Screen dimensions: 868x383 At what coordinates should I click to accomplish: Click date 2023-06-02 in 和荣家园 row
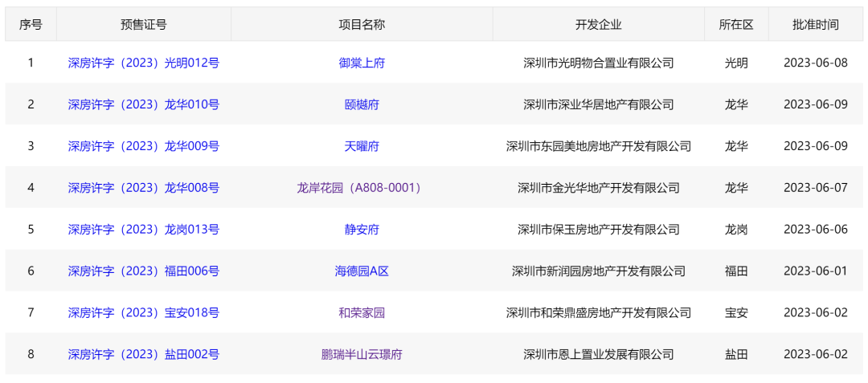(x=816, y=313)
